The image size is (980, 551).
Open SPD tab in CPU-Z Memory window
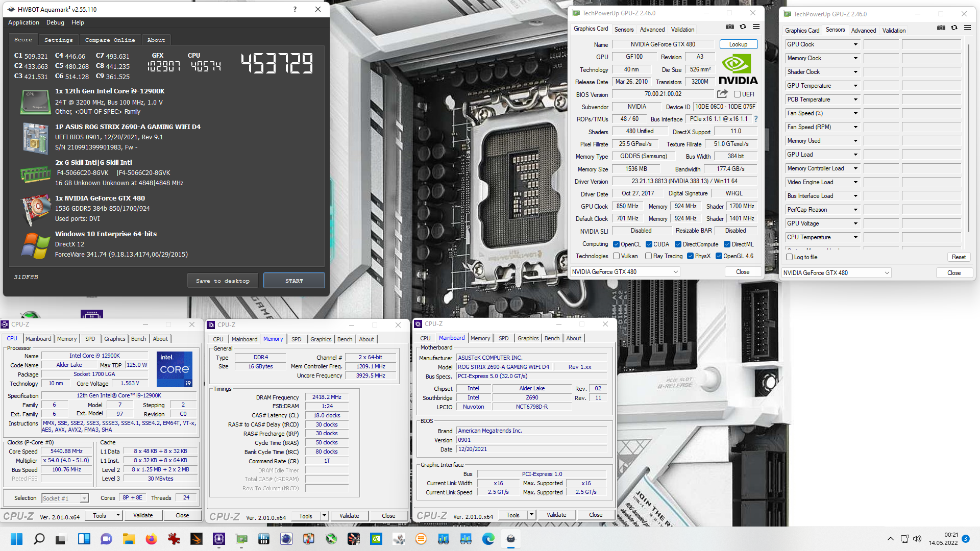pyautogui.click(x=297, y=339)
